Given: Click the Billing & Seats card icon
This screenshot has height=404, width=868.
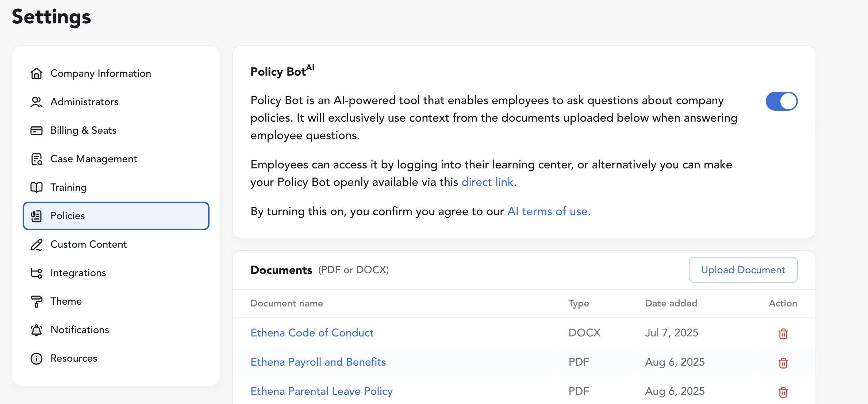Looking at the screenshot, I should (x=37, y=130).
